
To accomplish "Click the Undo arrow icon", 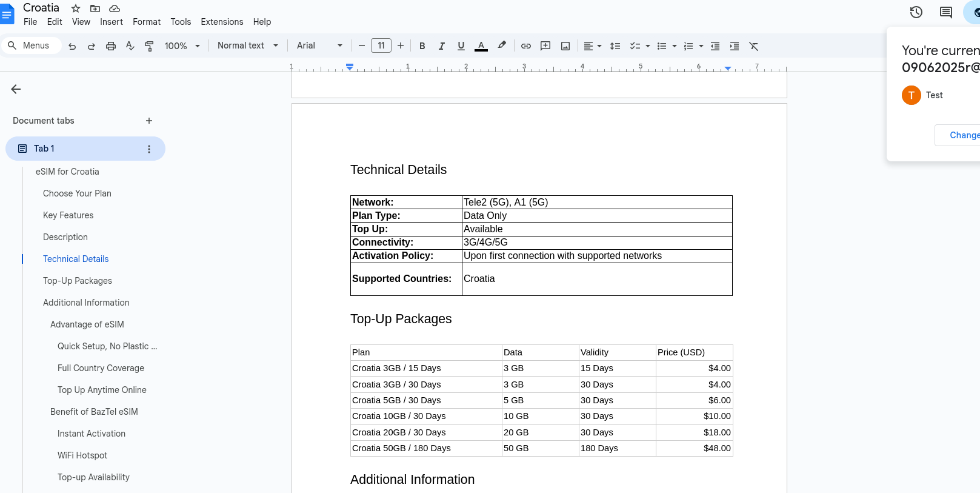I will pyautogui.click(x=72, y=46).
